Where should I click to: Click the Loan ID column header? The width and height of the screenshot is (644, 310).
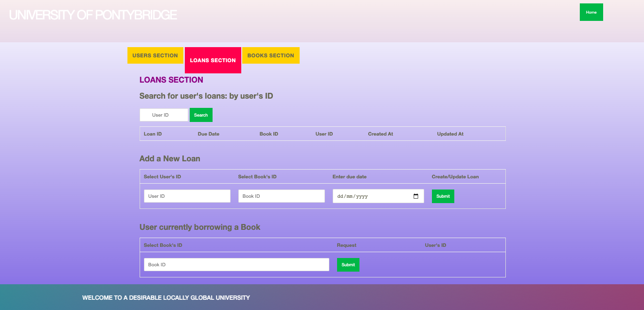pos(152,134)
